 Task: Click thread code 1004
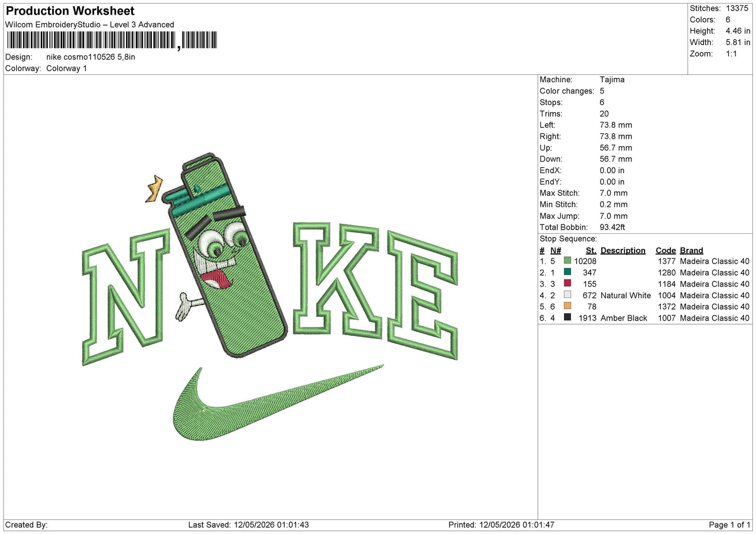[x=667, y=296]
